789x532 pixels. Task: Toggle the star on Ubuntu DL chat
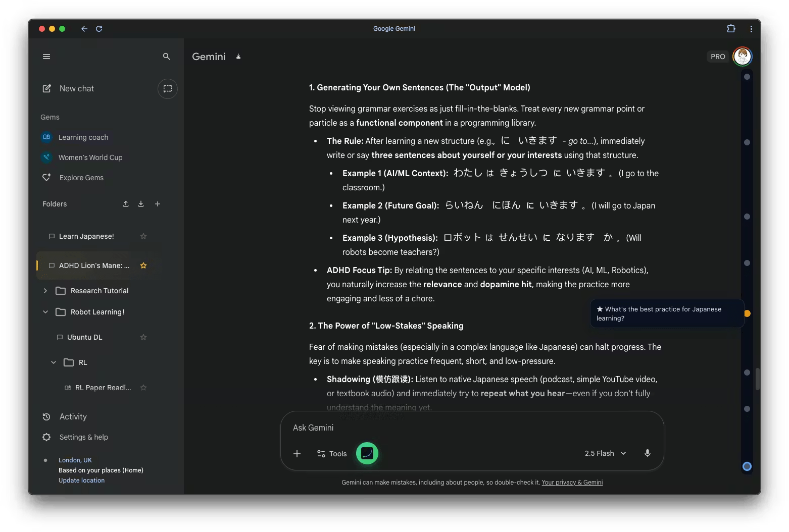click(143, 337)
